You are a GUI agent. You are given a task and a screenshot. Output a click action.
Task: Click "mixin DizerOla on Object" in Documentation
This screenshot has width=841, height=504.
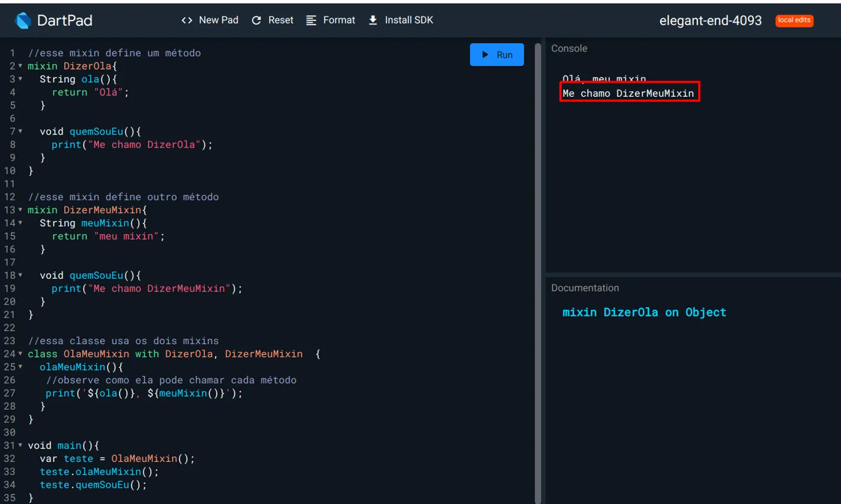click(x=645, y=312)
